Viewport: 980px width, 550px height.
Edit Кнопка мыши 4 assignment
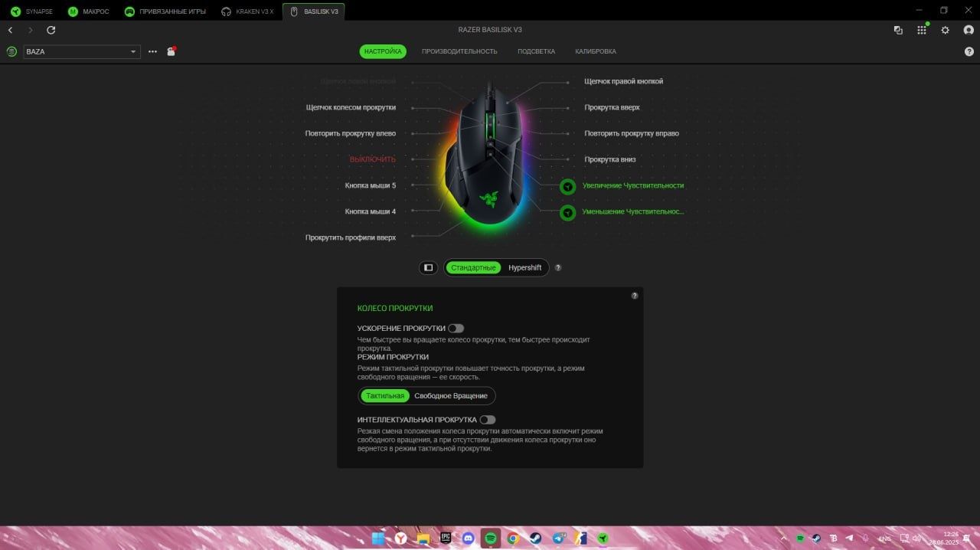click(x=371, y=211)
